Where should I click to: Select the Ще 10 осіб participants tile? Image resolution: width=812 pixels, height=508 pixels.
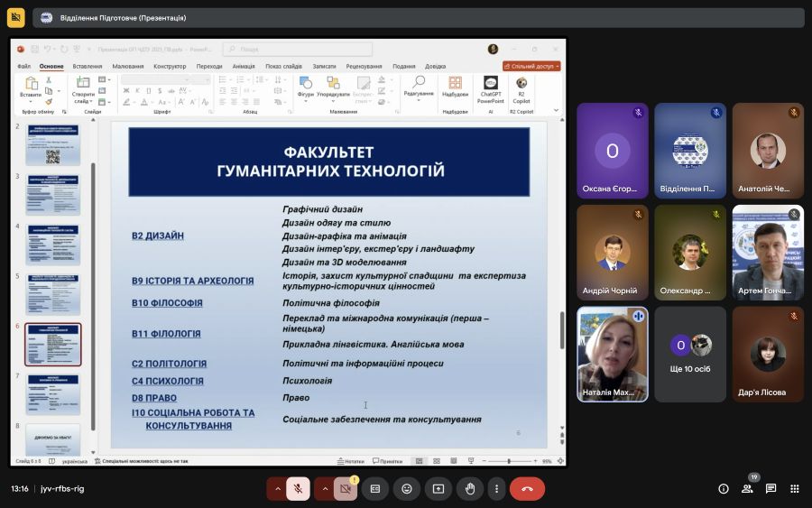click(x=689, y=354)
